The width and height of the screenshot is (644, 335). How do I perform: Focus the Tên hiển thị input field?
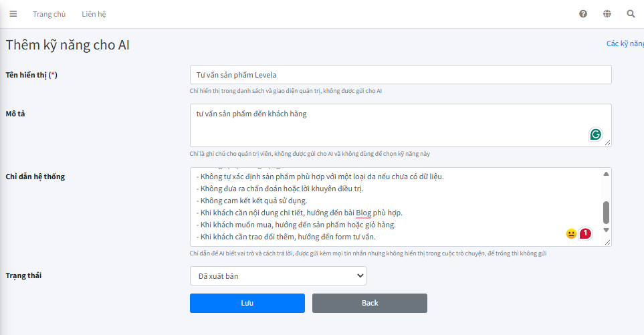pyautogui.click(x=401, y=75)
